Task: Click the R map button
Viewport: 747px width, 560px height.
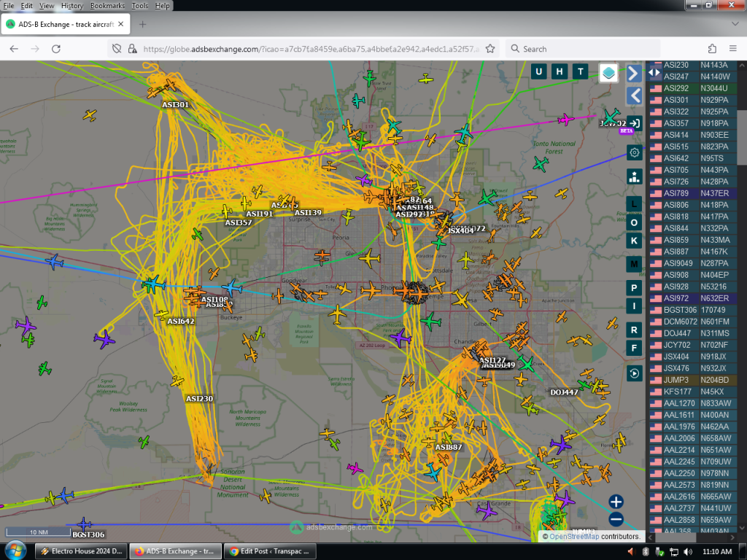Action: pyautogui.click(x=634, y=330)
